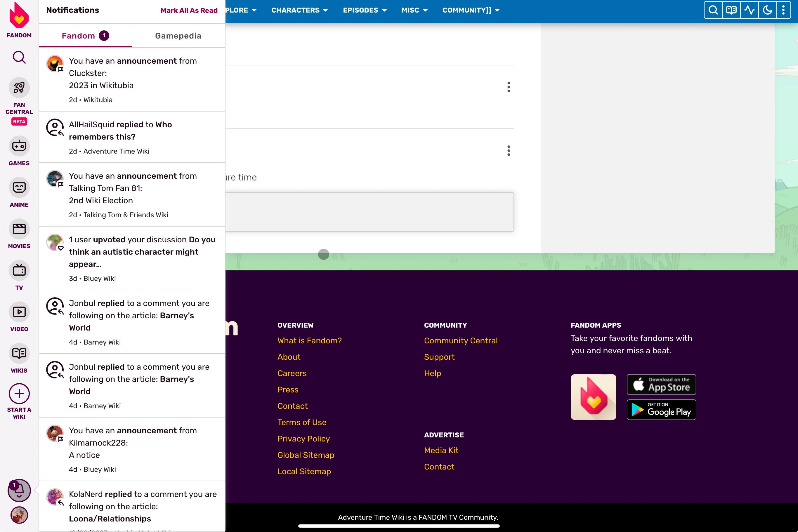Click the Google Play download badge
Viewport: 798px width, 532px height.
pyautogui.click(x=661, y=410)
